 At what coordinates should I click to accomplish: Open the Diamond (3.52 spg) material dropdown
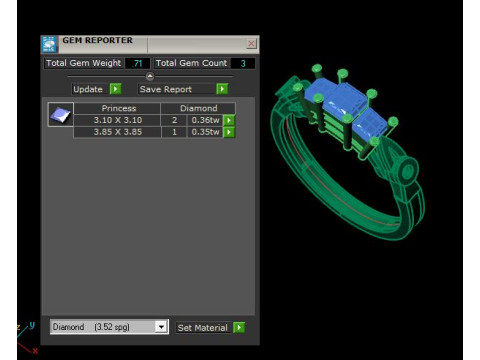[x=109, y=327]
